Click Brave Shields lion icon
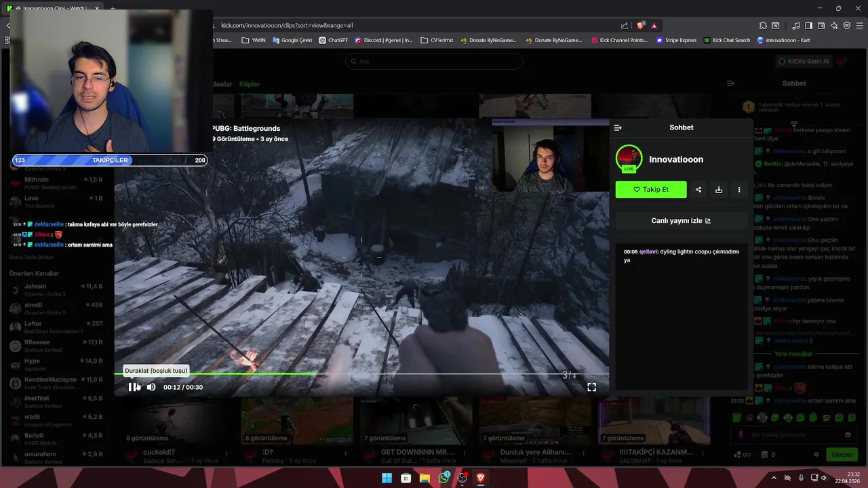Viewport: 868px width, 488px height. (640, 25)
